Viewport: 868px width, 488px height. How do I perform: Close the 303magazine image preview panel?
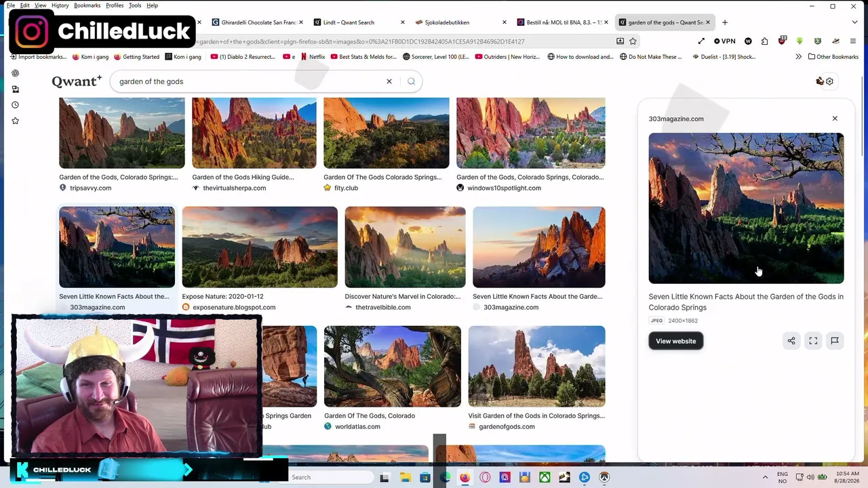click(835, 119)
